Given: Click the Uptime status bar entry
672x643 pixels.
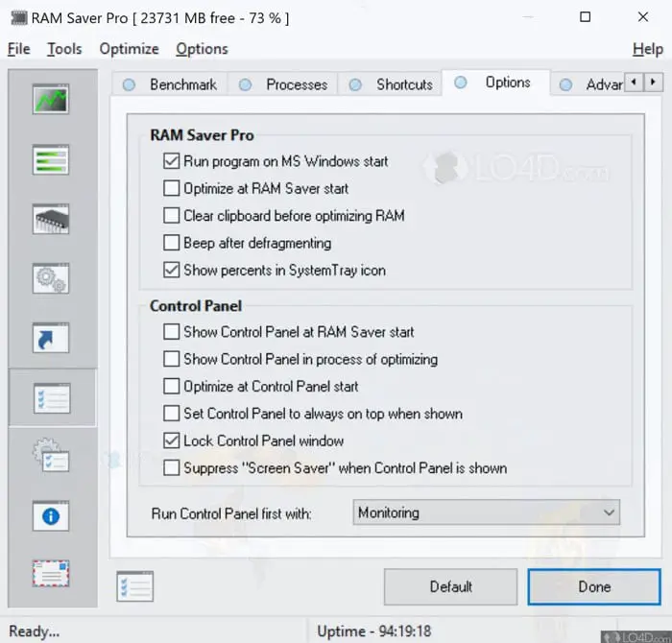Looking at the screenshot, I should click(x=374, y=631).
